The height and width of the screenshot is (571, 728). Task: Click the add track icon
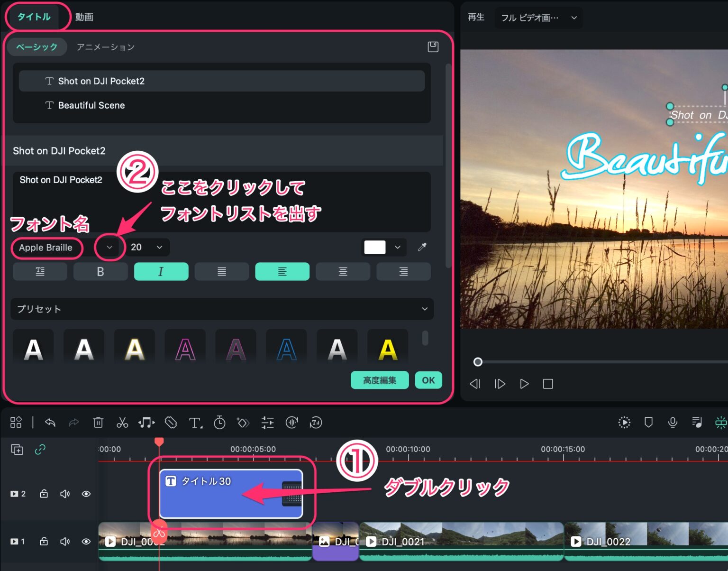pyautogui.click(x=17, y=449)
